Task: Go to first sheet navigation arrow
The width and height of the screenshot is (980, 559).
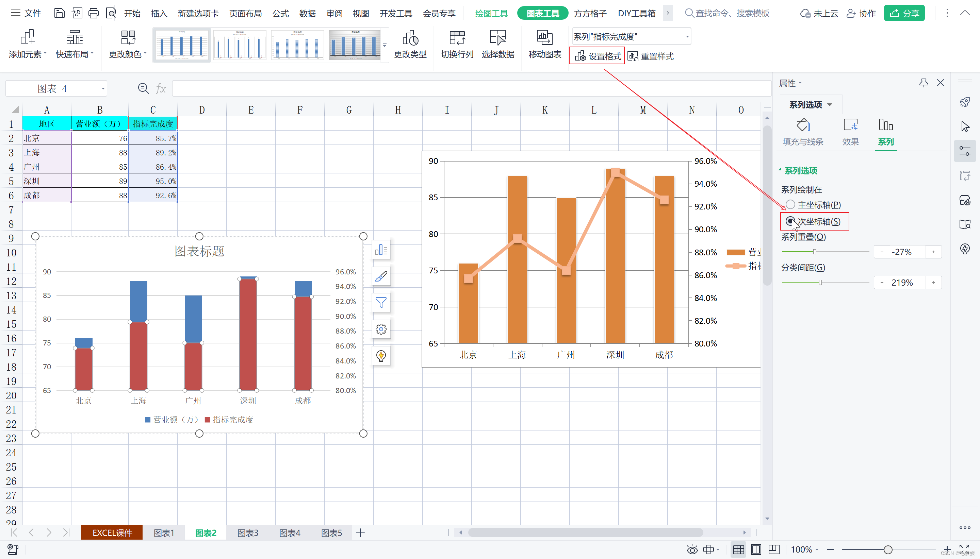Action: [14, 532]
